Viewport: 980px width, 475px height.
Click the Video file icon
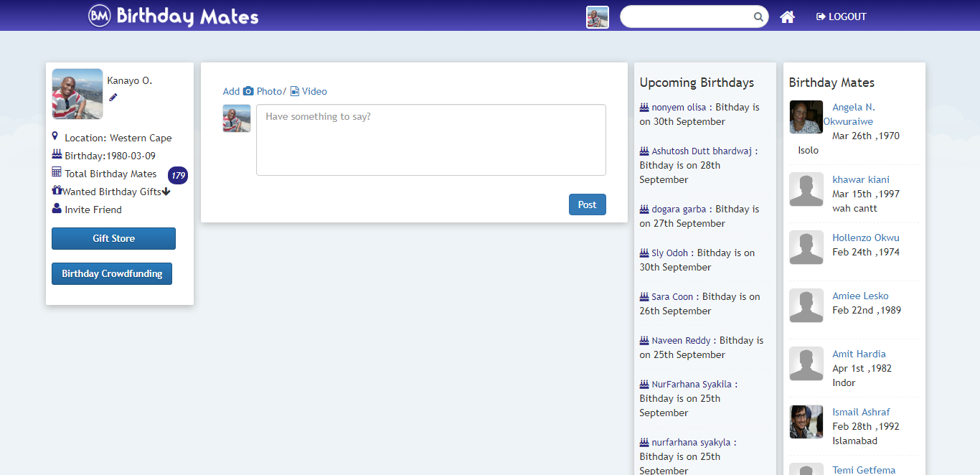(x=295, y=91)
